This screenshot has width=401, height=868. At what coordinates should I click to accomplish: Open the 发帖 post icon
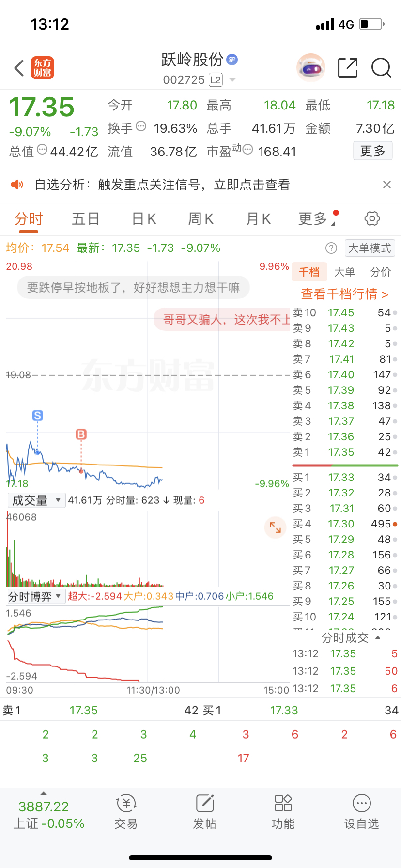click(204, 812)
